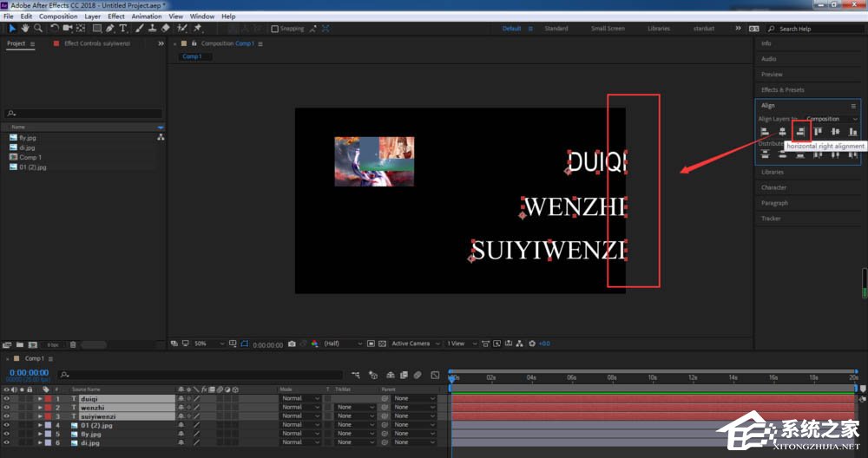Delete selected item with project trash icon
Viewport: 868px width, 458px height.
pyautogui.click(x=73, y=344)
